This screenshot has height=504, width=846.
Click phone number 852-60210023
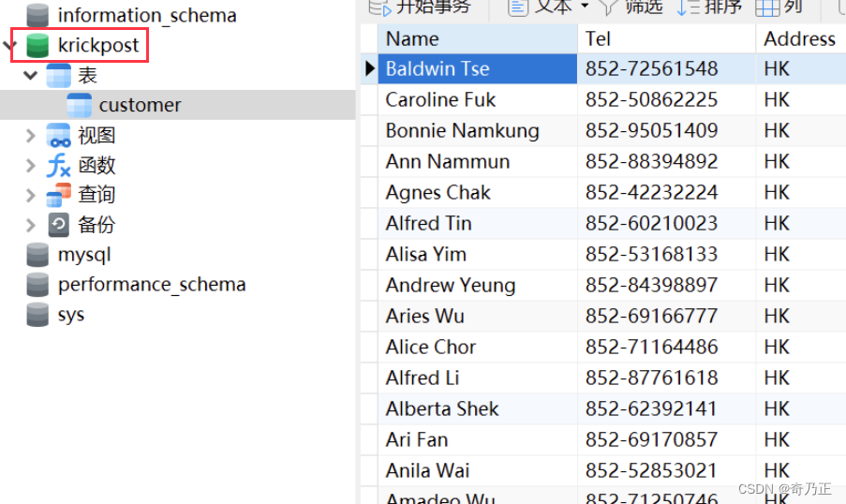point(652,223)
